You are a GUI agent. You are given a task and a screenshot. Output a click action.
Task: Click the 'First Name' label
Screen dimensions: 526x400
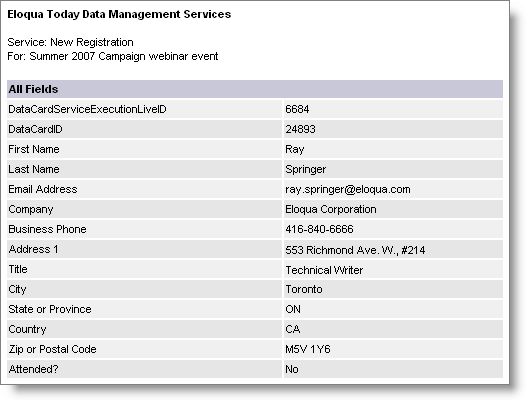(34, 149)
